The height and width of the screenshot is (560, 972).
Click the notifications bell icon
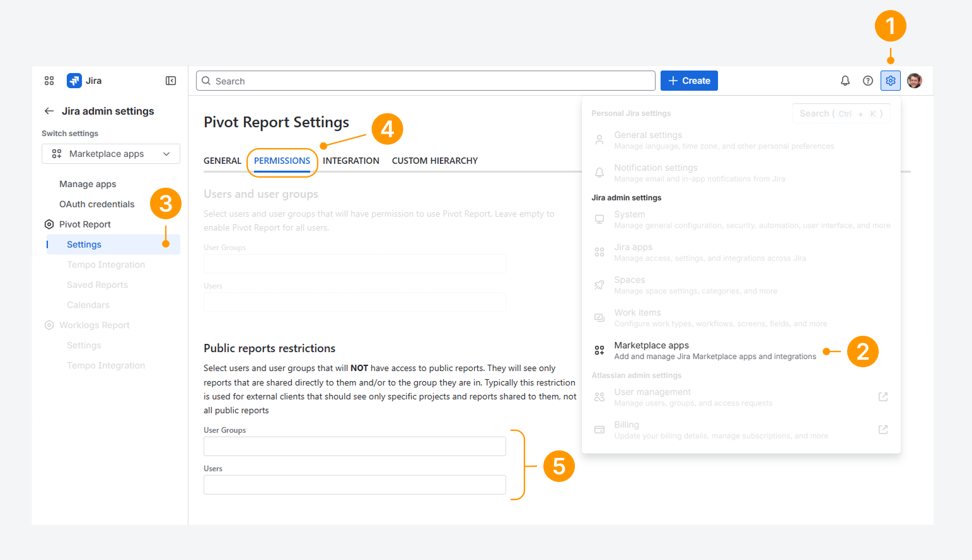[x=845, y=81]
